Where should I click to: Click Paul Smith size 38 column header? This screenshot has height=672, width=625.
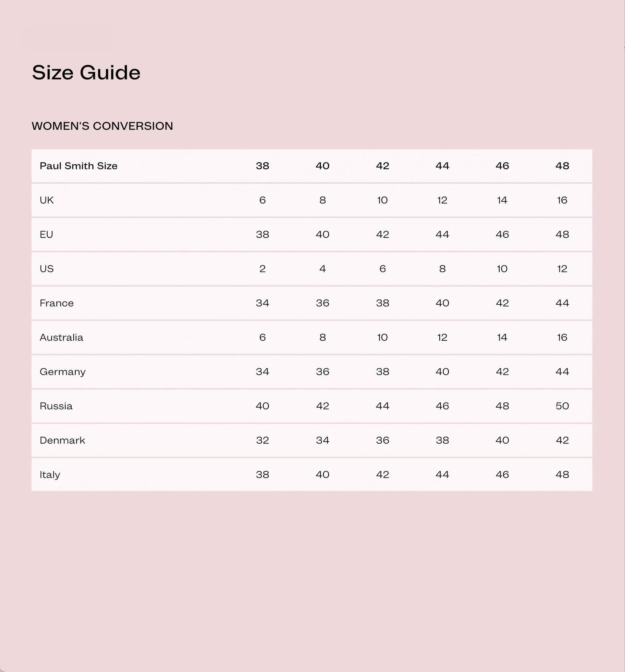(x=262, y=166)
